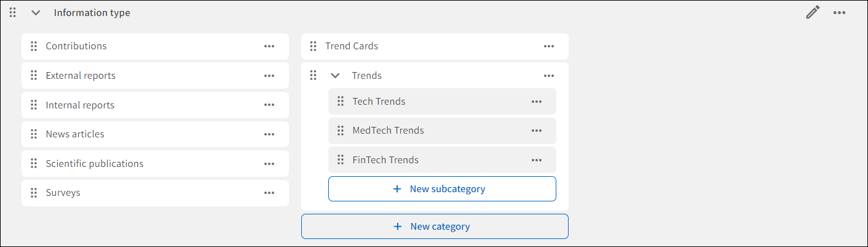Open the three-dot menu for Trend Cards

[549, 46]
